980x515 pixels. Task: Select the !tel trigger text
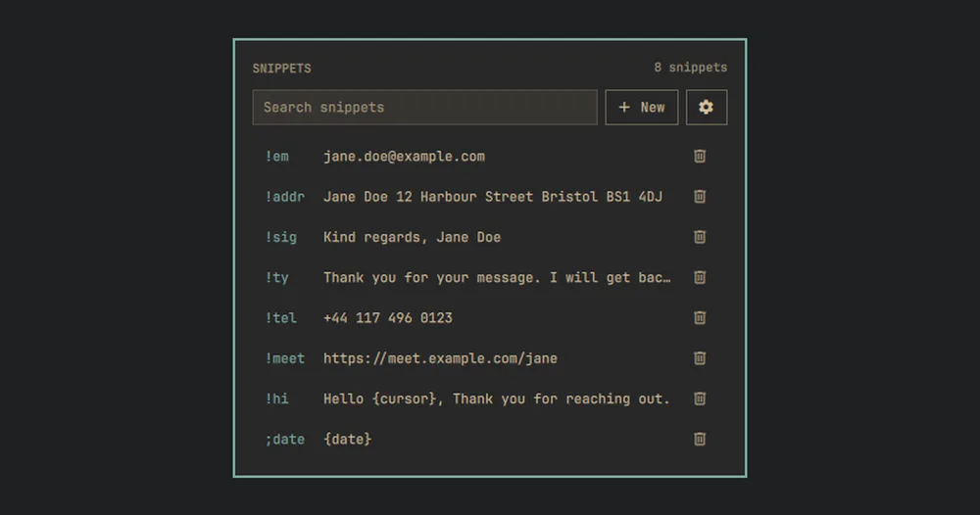click(x=280, y=318)
